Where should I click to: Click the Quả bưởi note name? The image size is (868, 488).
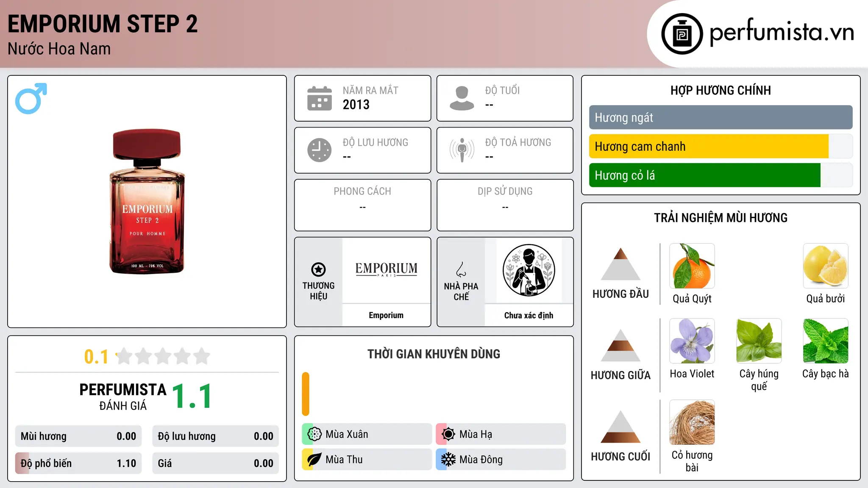coord(826,299)
